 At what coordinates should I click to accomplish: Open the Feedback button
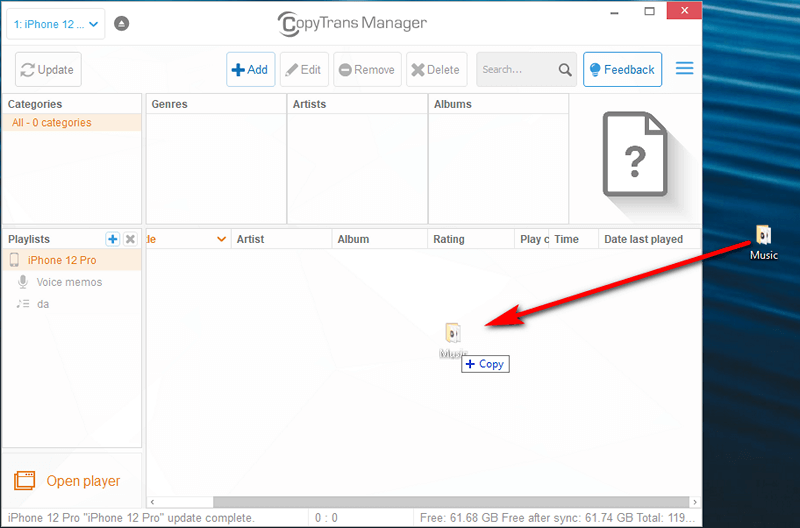pyautogui.click(x=622, y=69)
